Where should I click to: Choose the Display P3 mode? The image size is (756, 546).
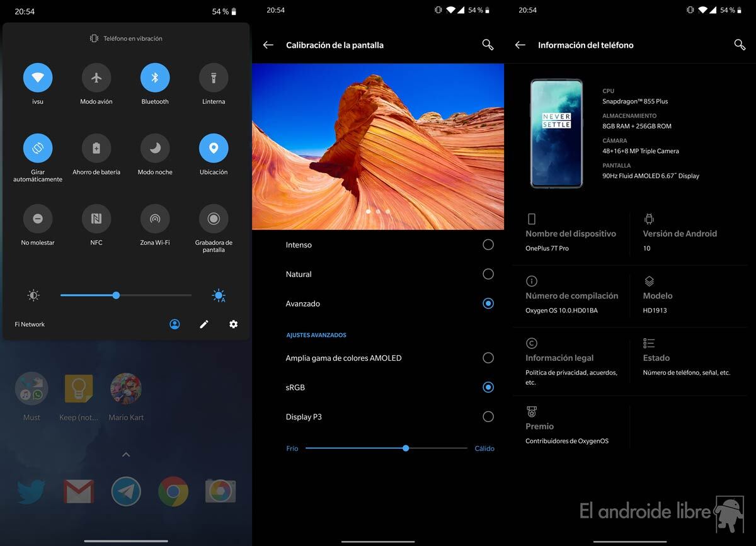(x=488, y=416)
